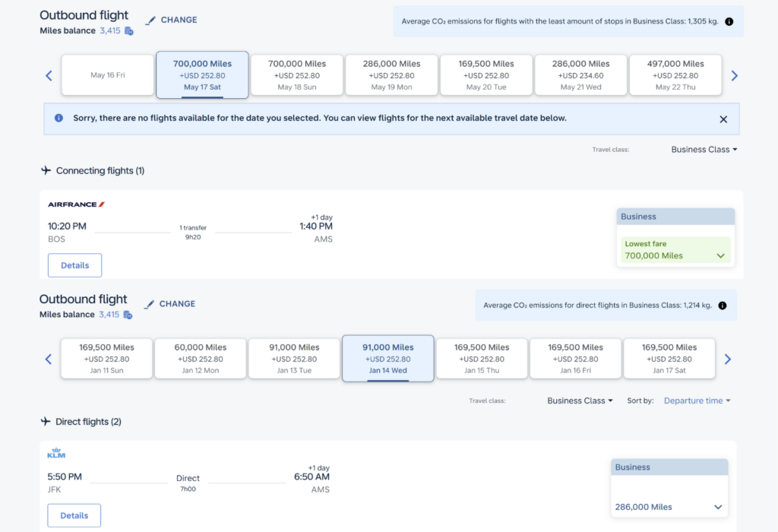Select the May 17 Sat date tab
Viewport: 778px width, 532px height.
[202, 75]
